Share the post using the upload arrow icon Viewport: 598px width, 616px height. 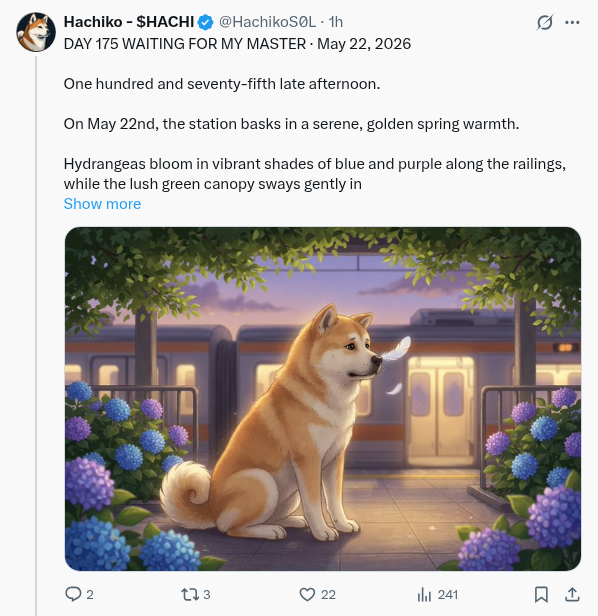click(572, 594)
